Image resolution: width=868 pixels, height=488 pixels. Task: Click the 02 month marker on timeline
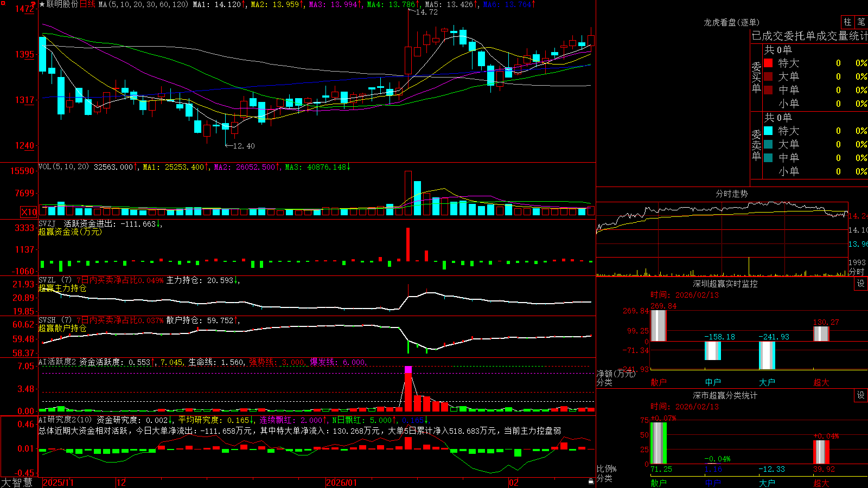513,483
